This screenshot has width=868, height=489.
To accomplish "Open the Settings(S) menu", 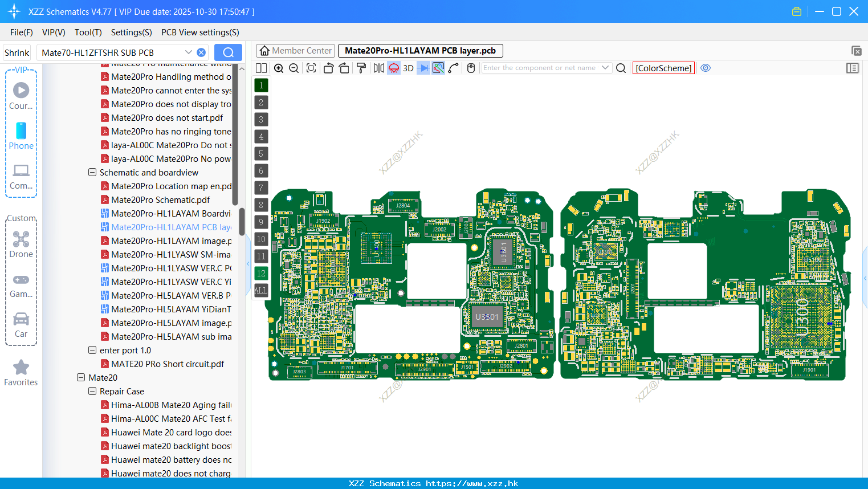I will point(132,32).
